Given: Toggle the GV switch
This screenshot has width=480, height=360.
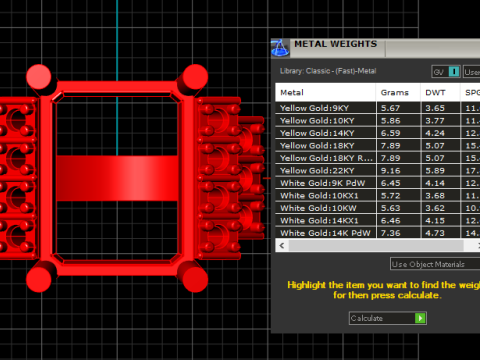Looking at the screenshot, I should [446, 72].
